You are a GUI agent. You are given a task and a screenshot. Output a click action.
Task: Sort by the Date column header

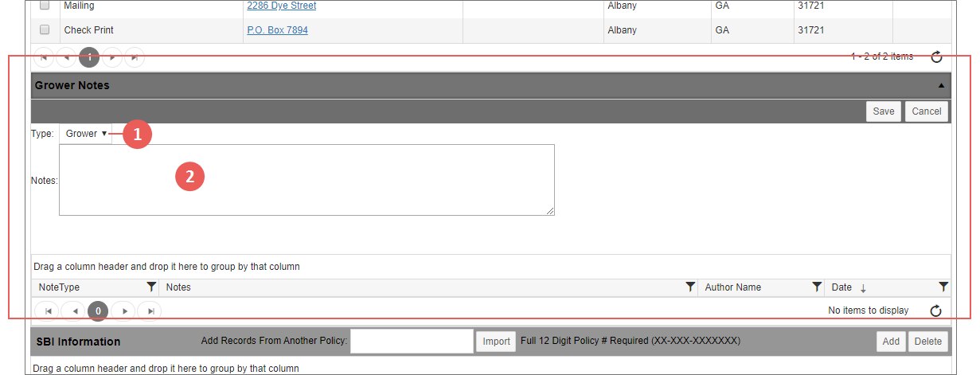[x=841, y=287]
